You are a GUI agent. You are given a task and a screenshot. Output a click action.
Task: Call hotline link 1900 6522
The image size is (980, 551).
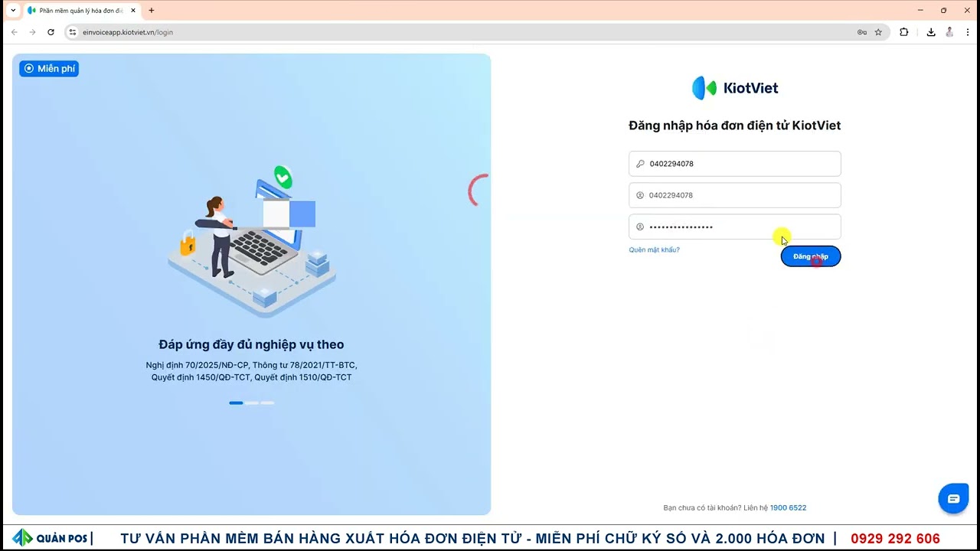[x=788, y=508]
